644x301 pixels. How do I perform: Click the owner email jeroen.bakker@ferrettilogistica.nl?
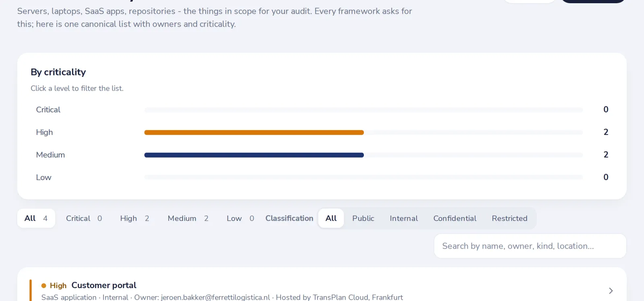pyautogui.click(x=215, y=297)
